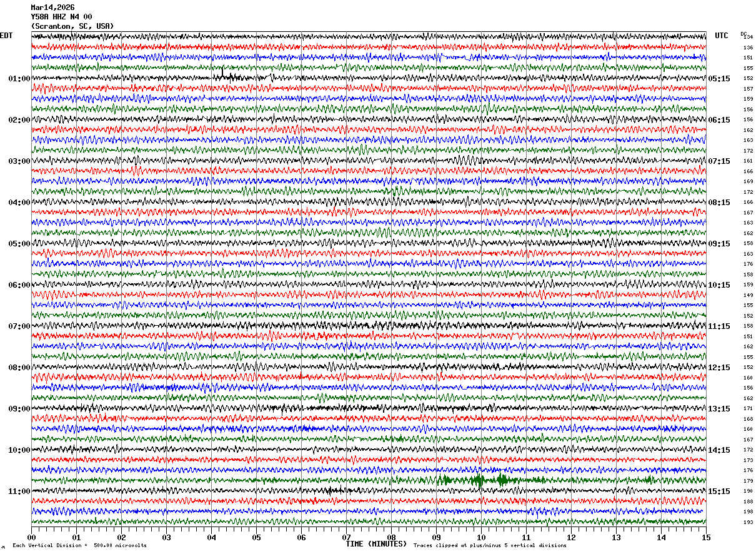Click the EDT time label '02:00'
Screen dimensions: 756x554
[x=19, y=120]
